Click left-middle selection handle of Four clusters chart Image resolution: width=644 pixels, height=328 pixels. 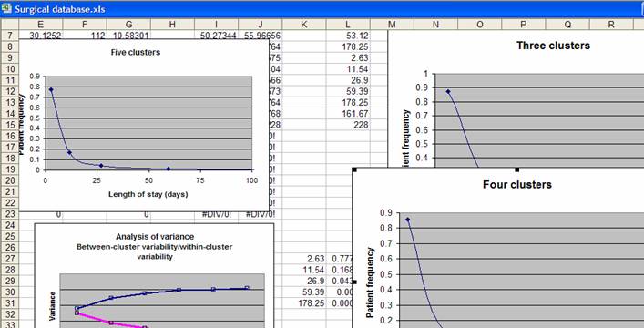click(354, 282)
